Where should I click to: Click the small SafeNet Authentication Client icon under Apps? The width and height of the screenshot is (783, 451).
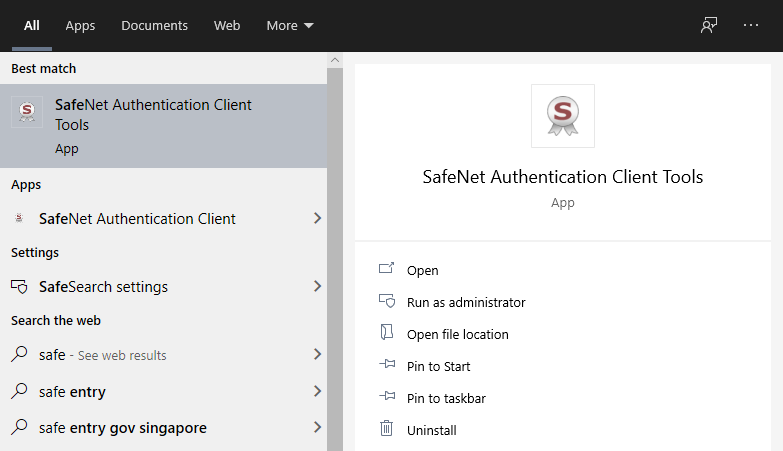coord(19,218)
